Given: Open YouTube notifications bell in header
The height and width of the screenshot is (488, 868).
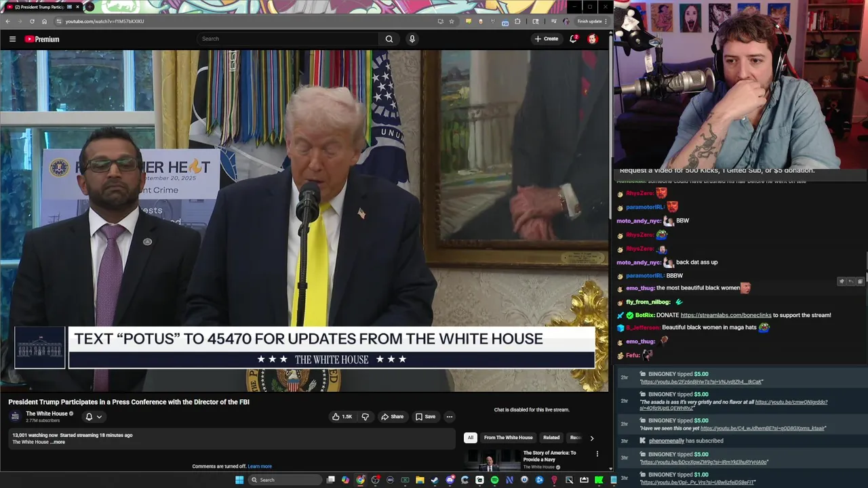Looking at the screenshot, I should (x=573, y=39).
